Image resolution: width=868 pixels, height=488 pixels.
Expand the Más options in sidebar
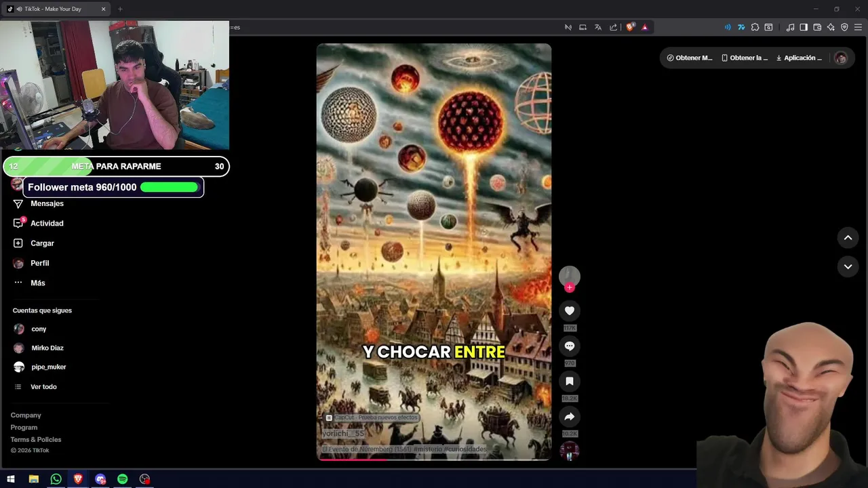[x=37, y=283]
